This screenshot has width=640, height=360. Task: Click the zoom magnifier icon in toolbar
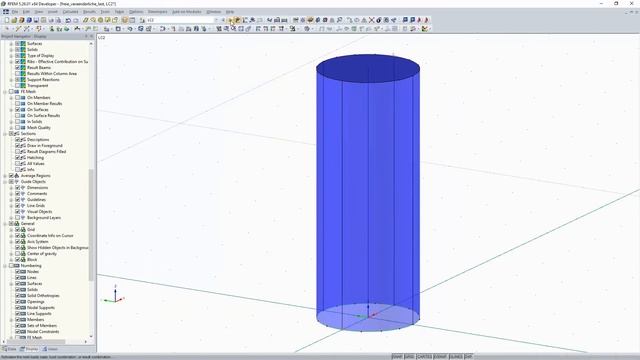340,20
